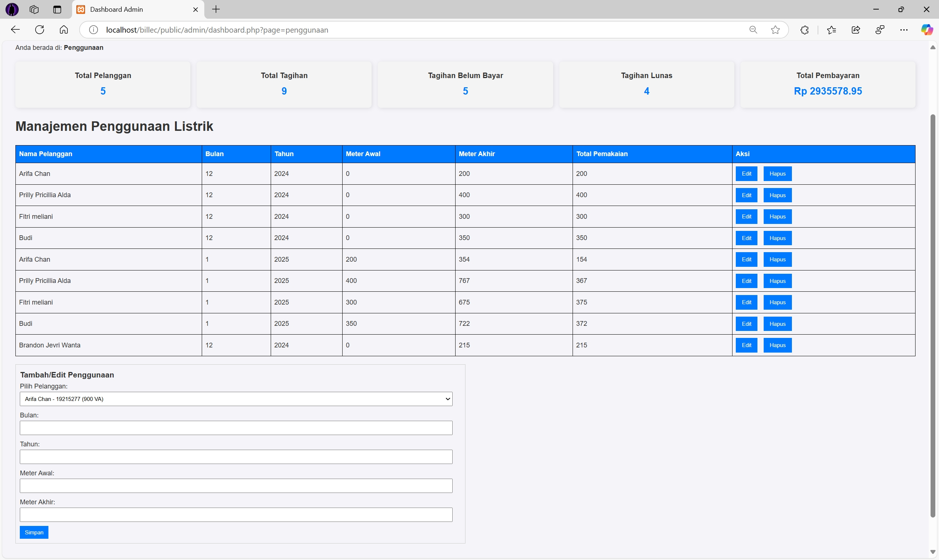Click the share page icon
Screen dimensions: 939x560
(x=856, y=30)
